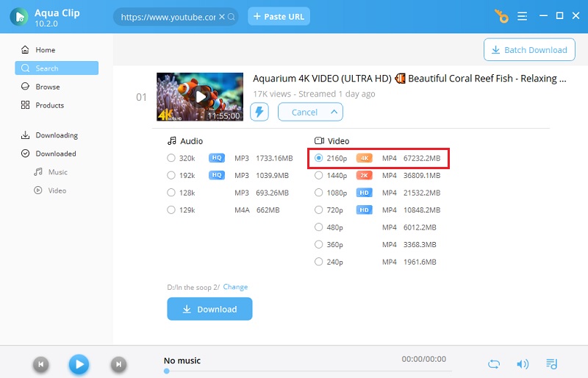Collapse options with Cancel chevron button
Image resolution: width=588 pixels, height=378 pixels.
point(310,112)
